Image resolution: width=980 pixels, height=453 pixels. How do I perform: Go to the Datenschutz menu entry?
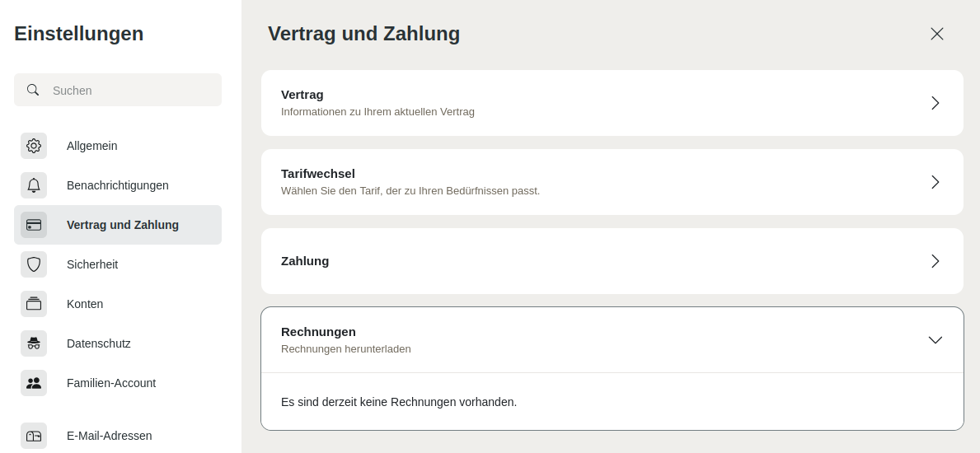pyautogui.click(x=99, y=343)
